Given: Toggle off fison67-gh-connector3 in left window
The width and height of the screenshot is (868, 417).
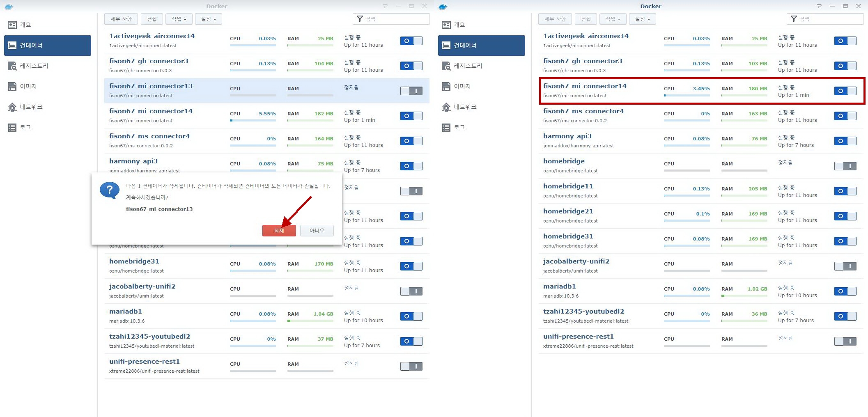Looking at the screenshot, I should click(411, 66).
